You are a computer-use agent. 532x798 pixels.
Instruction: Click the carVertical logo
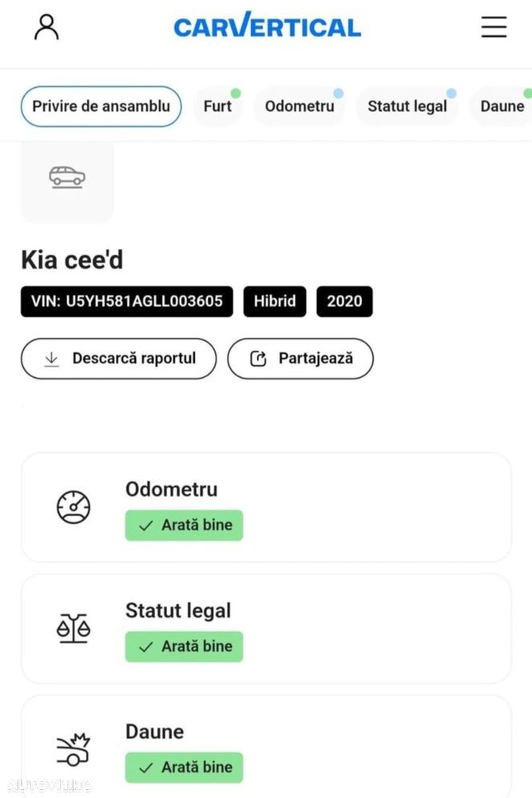267,27
